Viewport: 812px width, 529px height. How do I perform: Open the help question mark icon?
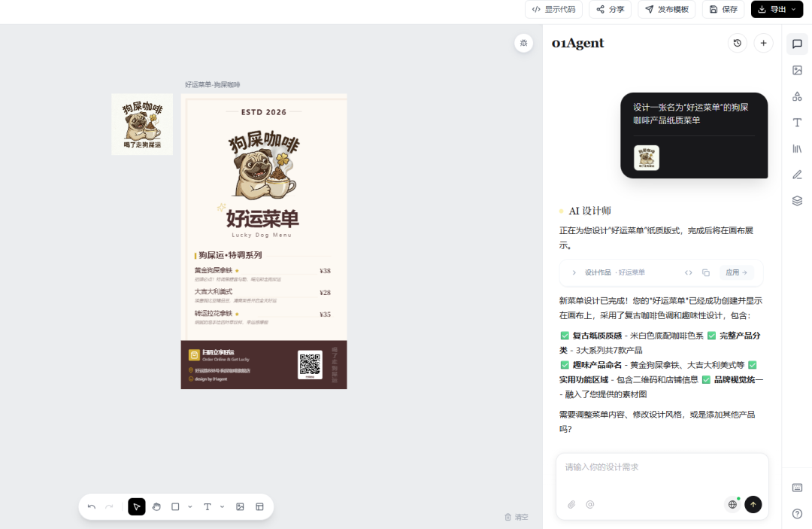click(797, 513)
